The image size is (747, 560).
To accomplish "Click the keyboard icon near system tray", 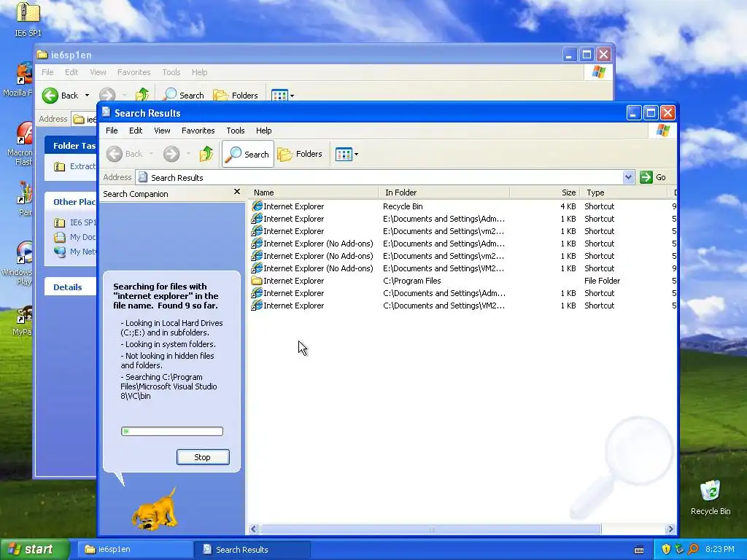I will tap(639, 550).
